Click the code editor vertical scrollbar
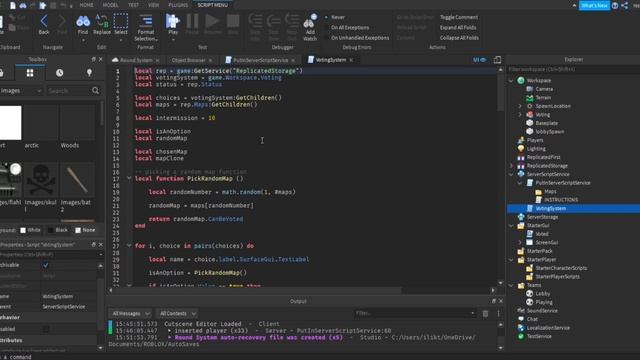 coord(500,92)
